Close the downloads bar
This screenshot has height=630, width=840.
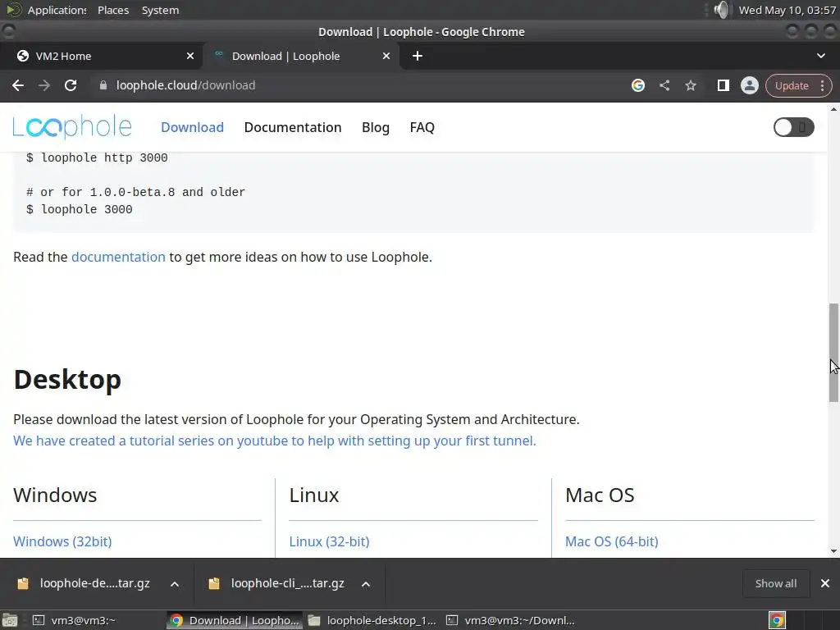pos(825,583)
